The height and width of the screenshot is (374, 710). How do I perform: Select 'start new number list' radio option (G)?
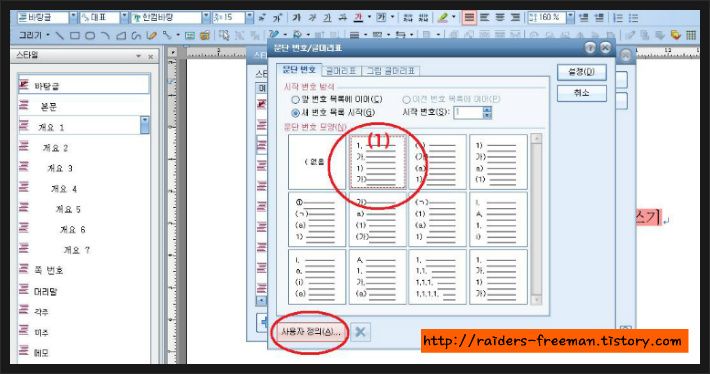click(296, 113)
